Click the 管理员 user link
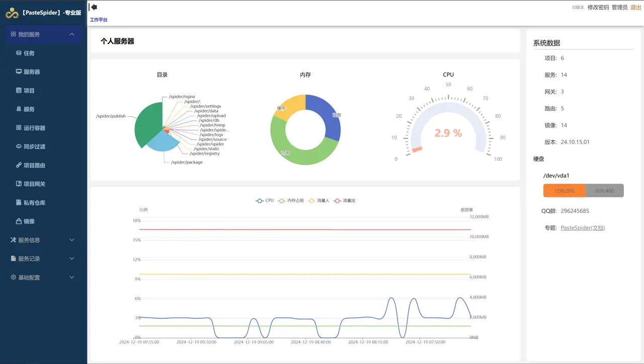 [620, 8]
